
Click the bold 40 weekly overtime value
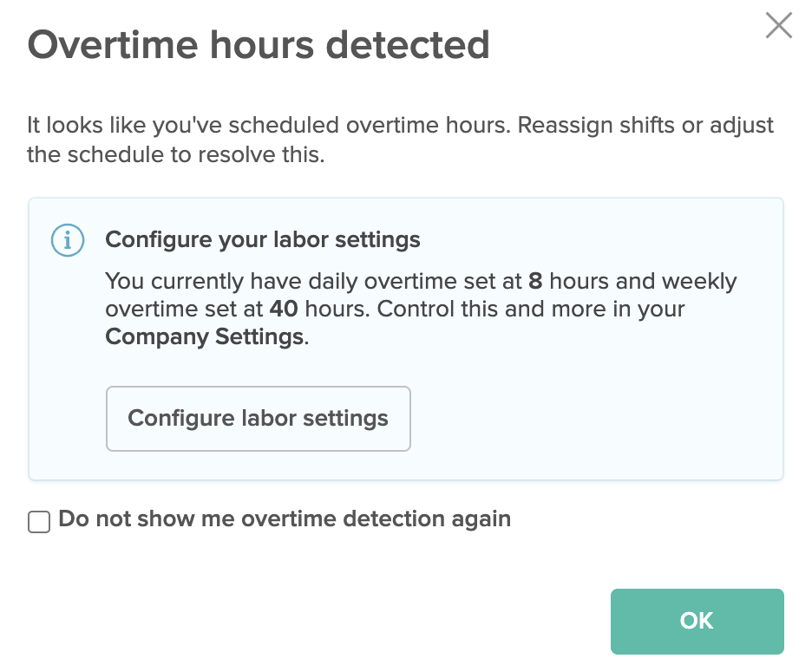pos(284,309)
